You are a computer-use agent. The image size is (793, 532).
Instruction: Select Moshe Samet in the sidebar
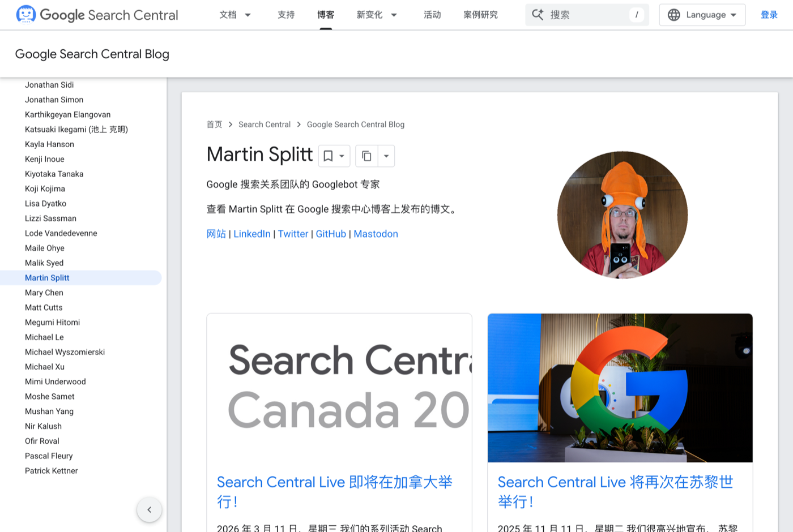pyautogui.click(x=50, y=397)
